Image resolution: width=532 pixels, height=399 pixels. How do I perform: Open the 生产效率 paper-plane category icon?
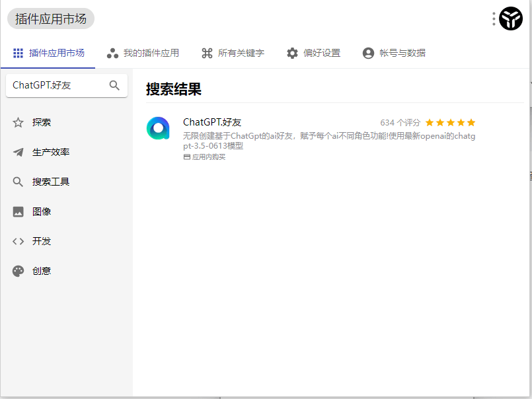pyautogui.click(x=18, y=152)
